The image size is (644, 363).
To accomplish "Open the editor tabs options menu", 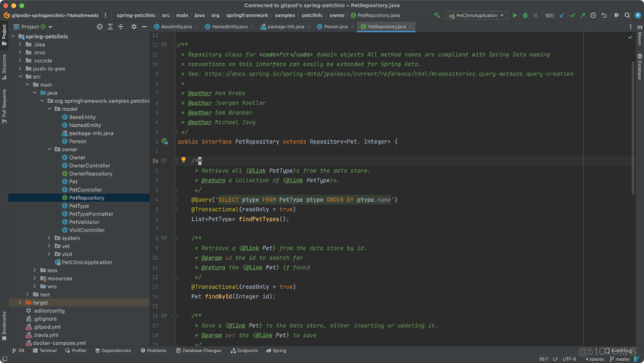I will [631, 27].
